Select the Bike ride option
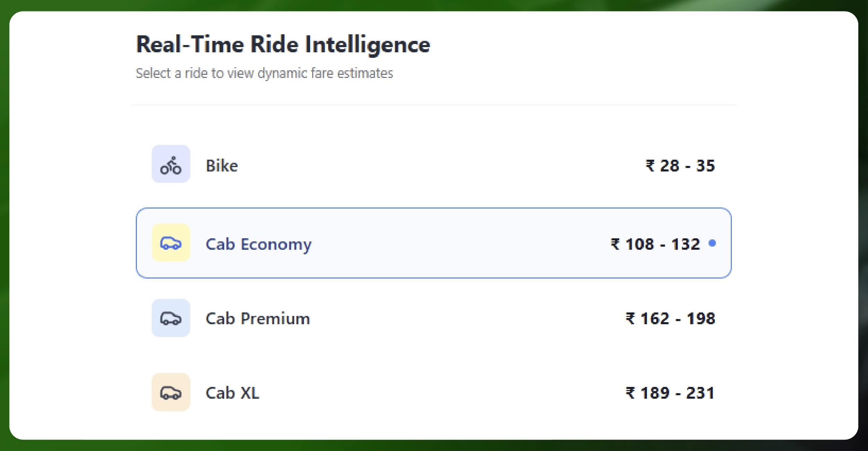This screenshot has width=868, height=451. 433,165
